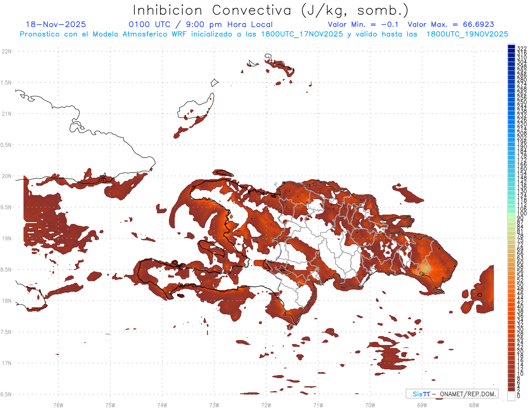Click the cut-off latitude label '7.5N'
Screen dimensions: 532x411
pos(6,332)
